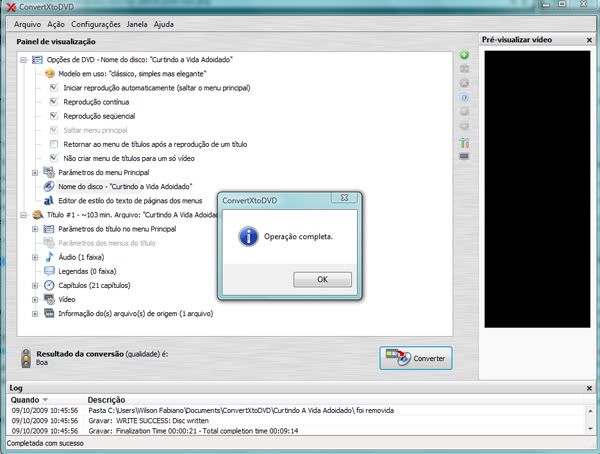Collapse the Opções de DVD tree node
This screenshot has height=454, width=600.
24,60
